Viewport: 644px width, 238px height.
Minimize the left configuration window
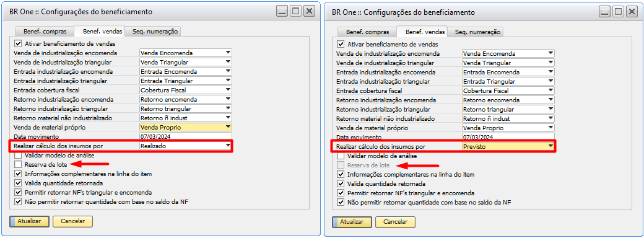point(282,11)
